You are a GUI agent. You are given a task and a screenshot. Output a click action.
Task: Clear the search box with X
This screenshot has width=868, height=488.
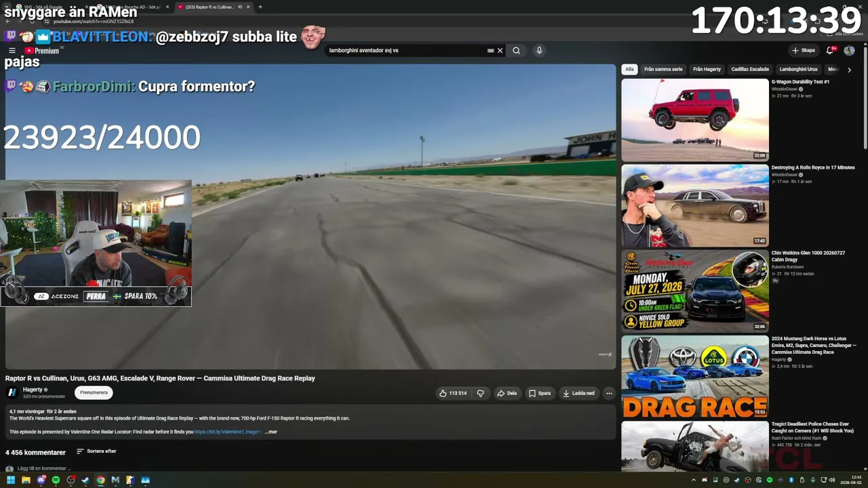coord(500,51)
